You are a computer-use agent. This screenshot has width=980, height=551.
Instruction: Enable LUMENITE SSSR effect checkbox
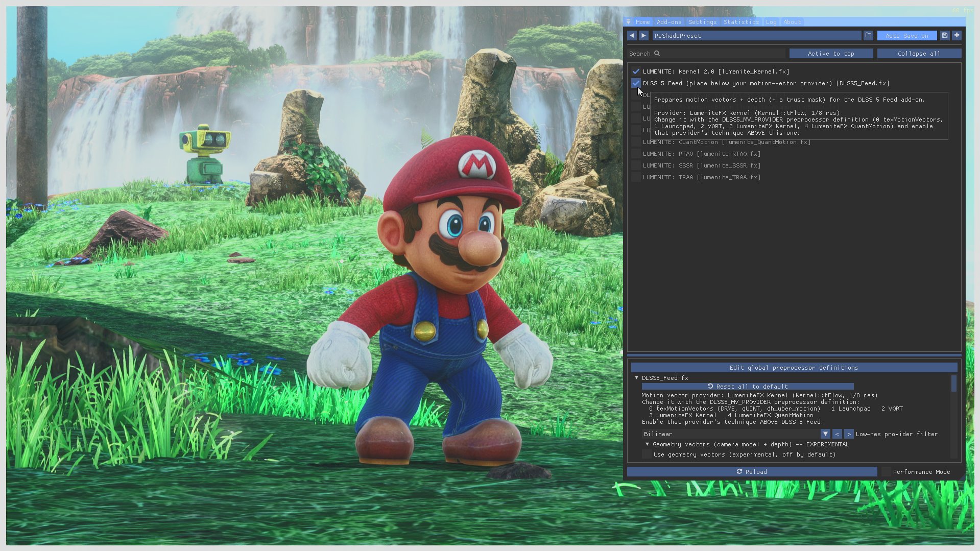(x=636, y=165)
